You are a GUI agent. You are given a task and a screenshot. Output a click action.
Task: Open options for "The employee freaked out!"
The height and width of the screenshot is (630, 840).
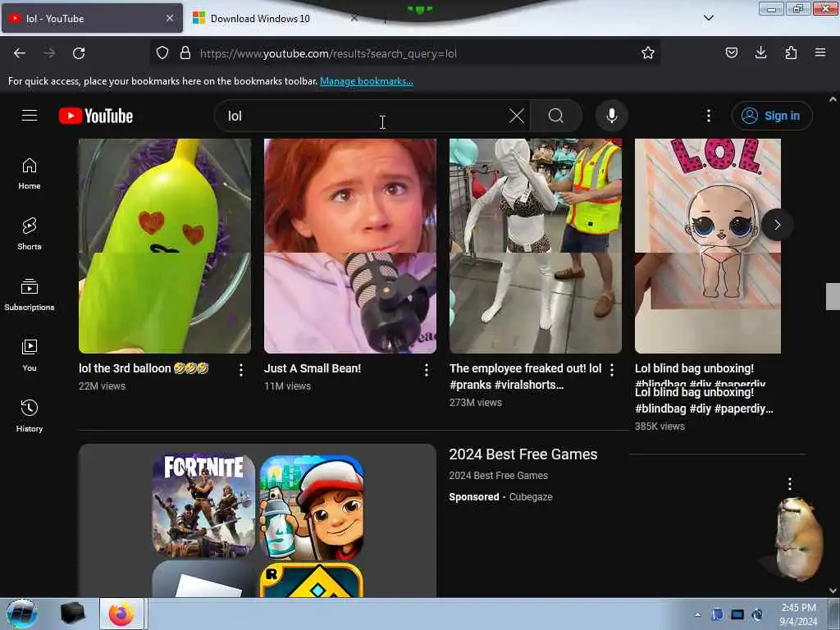(612, 370)
